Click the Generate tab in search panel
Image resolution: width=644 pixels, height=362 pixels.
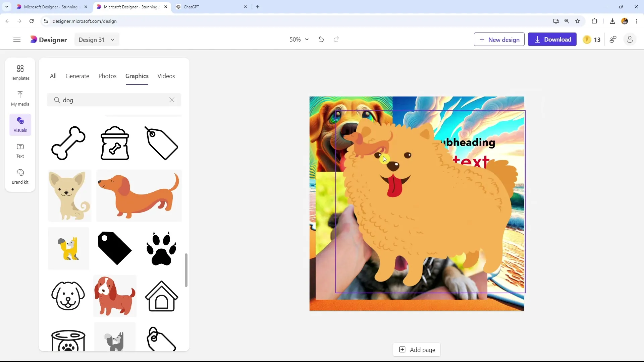pyautogui.click(x=77, y=76)
